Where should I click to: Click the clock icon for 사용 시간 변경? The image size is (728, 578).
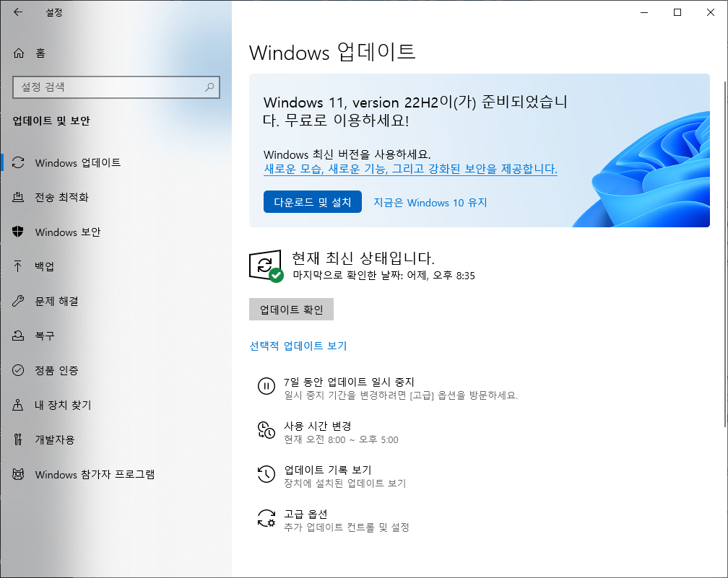pyautogui.click(x=266, y=430)
